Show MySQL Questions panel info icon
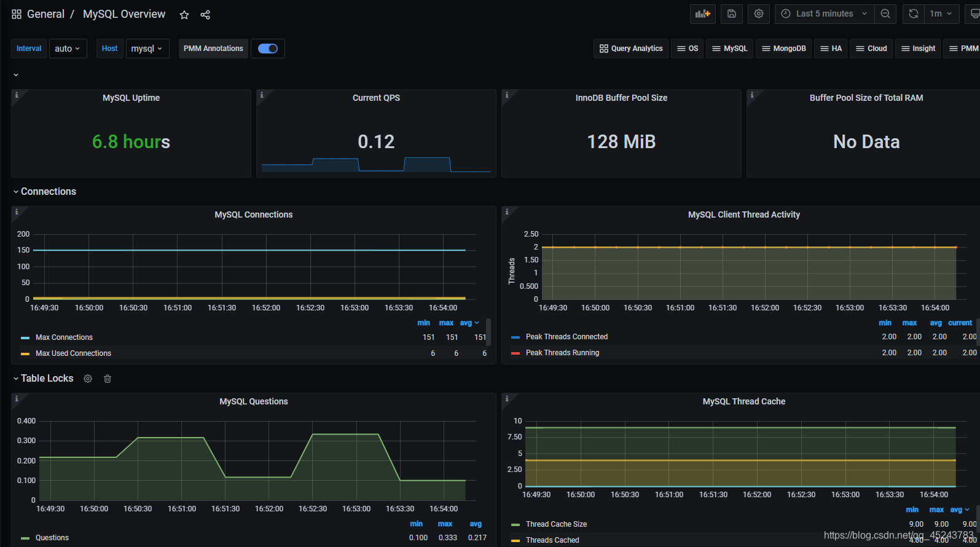The image size is (980, 547). 17,398
